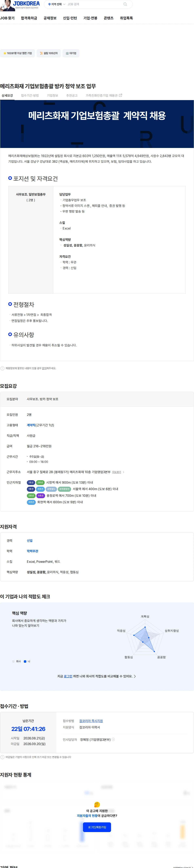Open the 잡코리아 즉시지원 link
Screen dimensions: 194x868
tap(91, 721)
